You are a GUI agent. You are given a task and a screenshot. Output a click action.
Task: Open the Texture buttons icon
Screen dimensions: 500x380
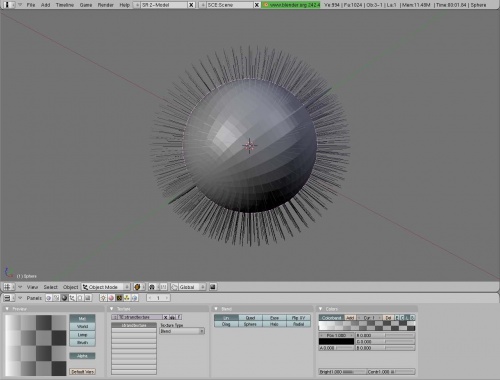119,298
